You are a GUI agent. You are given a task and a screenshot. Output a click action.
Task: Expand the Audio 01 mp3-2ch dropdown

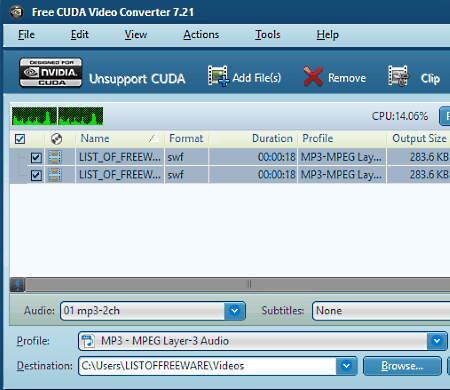pos(234,311)
